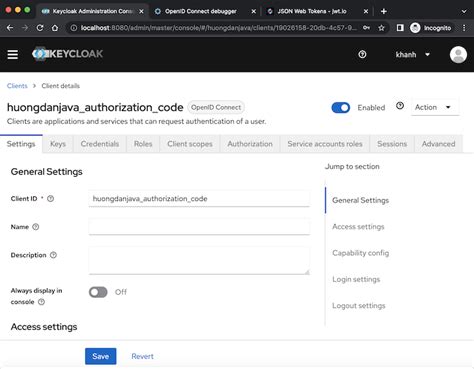
Task: View site information icon in address bar
Action: pyautogui.click(x=74, y=28)
